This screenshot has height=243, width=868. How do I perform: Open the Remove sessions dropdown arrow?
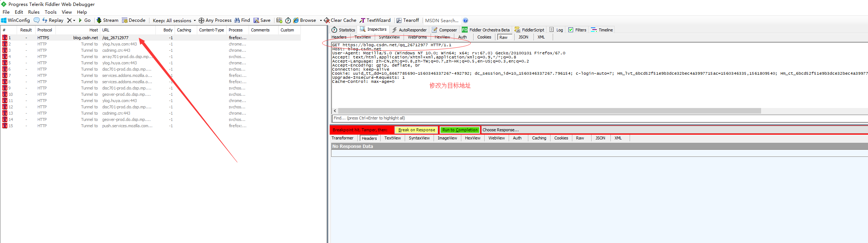[x=74, y=20]
